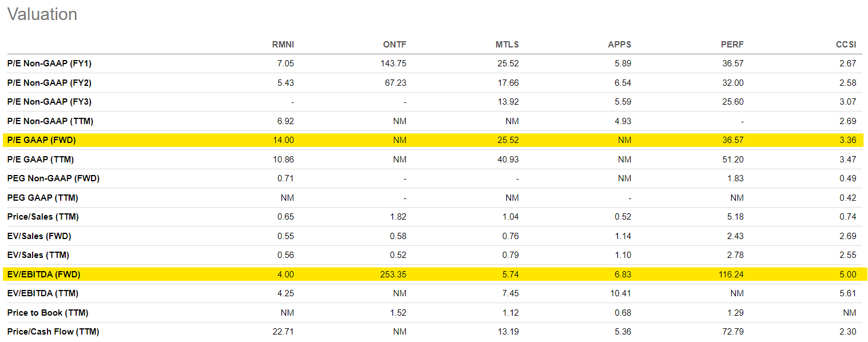868x342 pixels.
Task: Select the Price/Sales (TTM) row label
Action: pyautogui.click(x=42, y=216)
